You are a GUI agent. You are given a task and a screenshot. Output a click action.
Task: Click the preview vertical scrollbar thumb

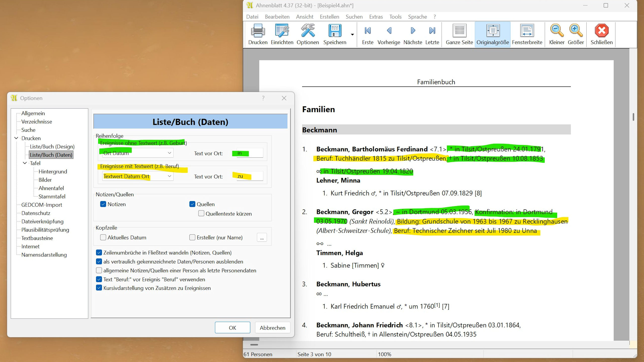click(633, 117)
